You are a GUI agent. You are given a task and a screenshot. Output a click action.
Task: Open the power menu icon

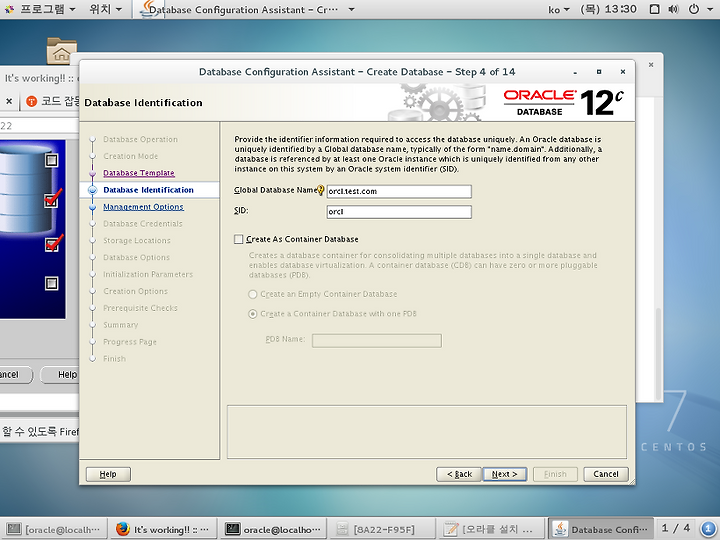pyautogui.click(x=694, y=9)
